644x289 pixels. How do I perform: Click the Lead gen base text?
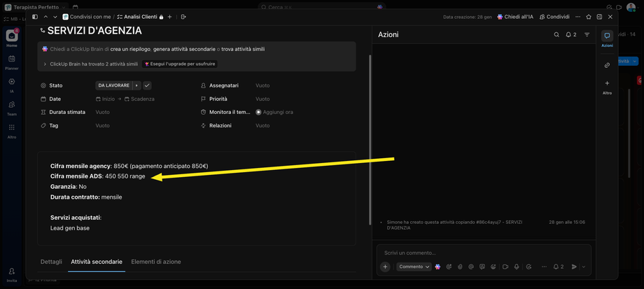pyautogui.click(x=70, y=228)
